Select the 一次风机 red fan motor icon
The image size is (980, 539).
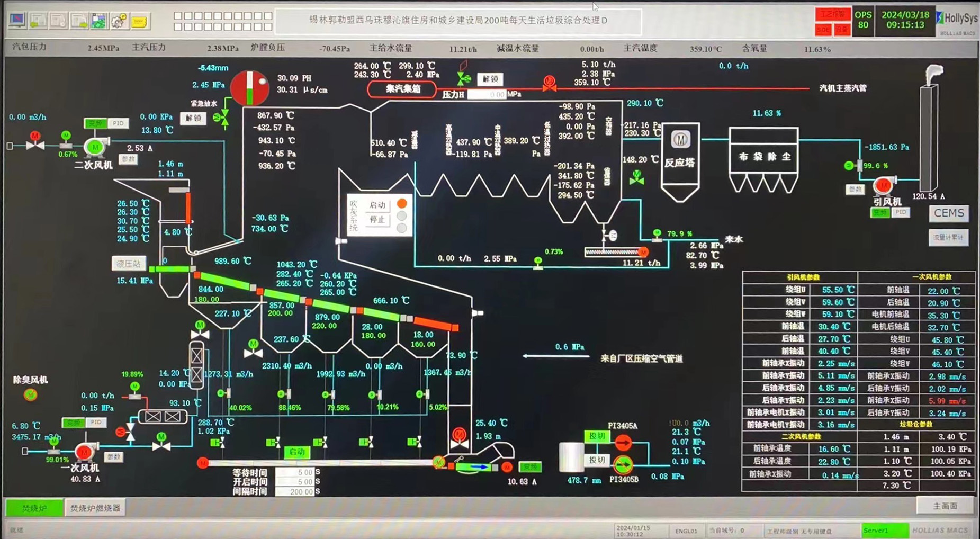(84, 452)
